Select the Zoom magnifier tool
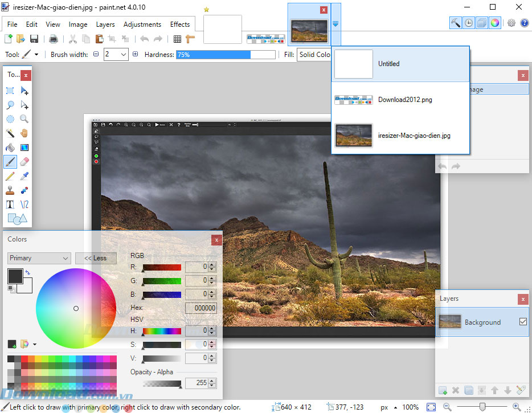The width and height of the screenshot is (532, 413). (24, 119)
